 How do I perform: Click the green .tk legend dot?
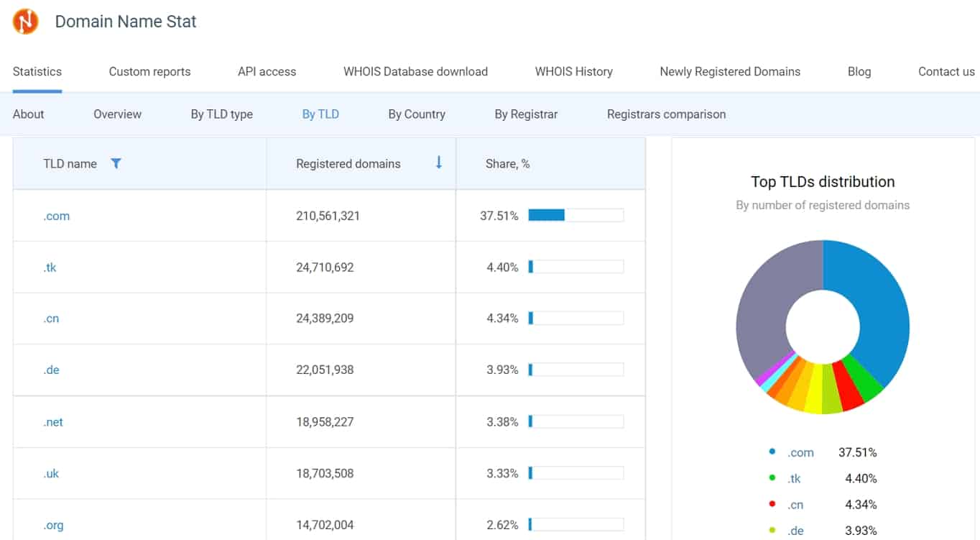(772, 477)
